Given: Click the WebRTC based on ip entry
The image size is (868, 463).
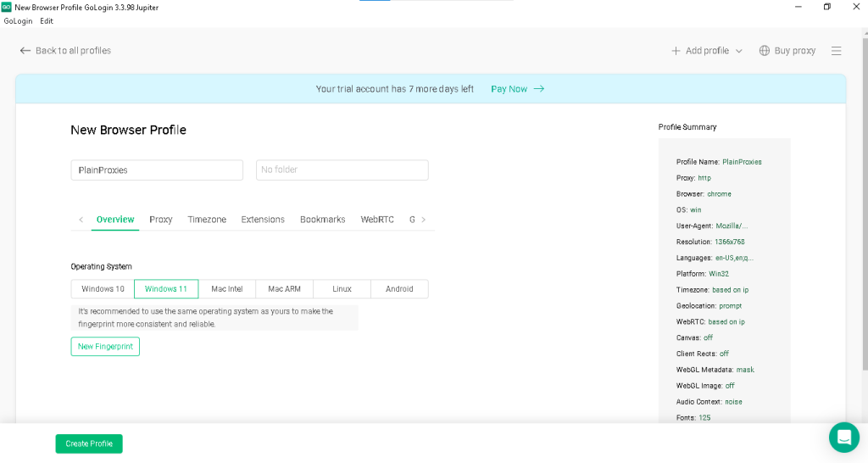Looking at the screenshot, I should click(710, 321).
